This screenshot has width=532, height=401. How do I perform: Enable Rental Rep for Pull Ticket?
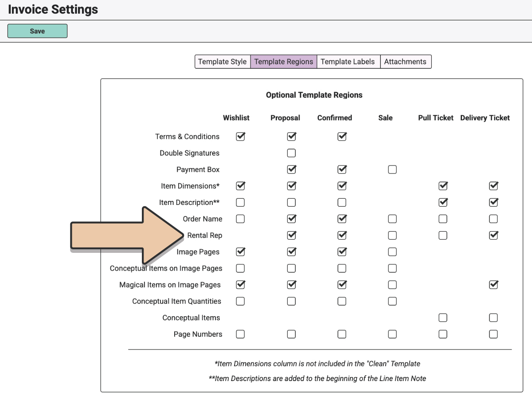click(x=443, y=235)
